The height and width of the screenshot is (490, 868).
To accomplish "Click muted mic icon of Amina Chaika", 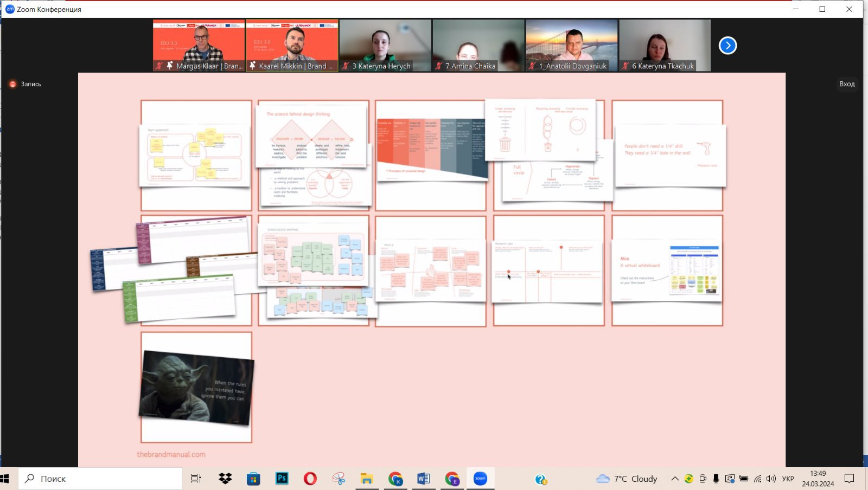I will (439, 66).
